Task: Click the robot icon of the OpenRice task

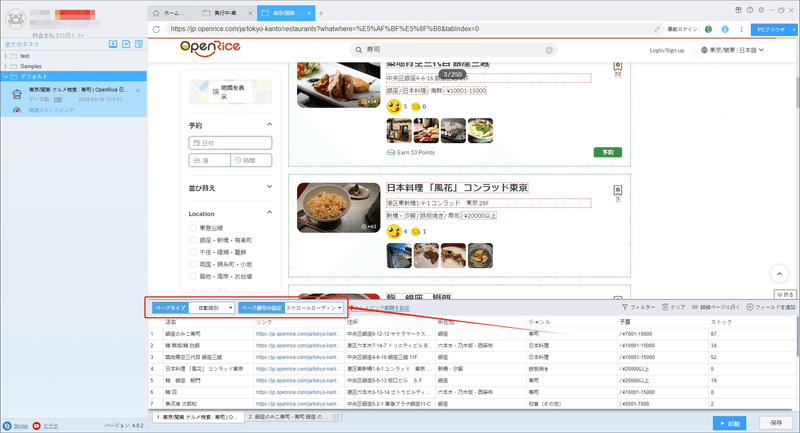Action: [17, 94]
